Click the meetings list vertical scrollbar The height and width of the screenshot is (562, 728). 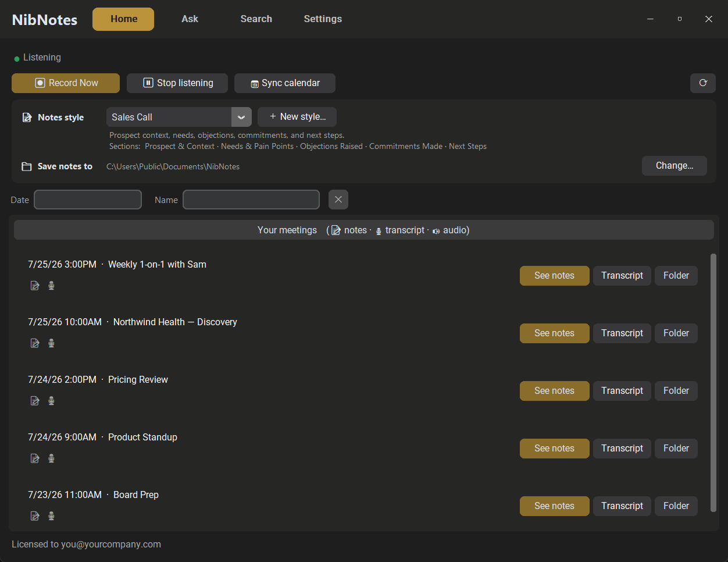tap(713, 383)
